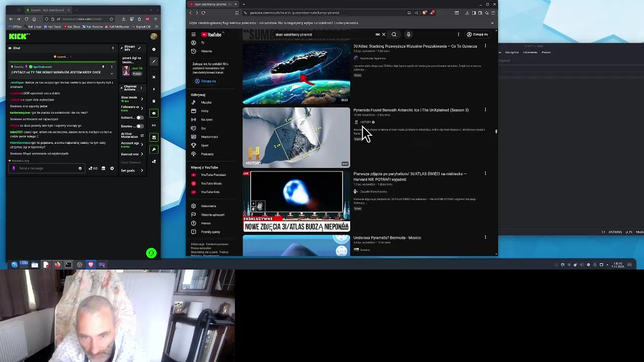Expand Slow mode setting in Kick
Viewport: 644px width, 362px height.
132,99
